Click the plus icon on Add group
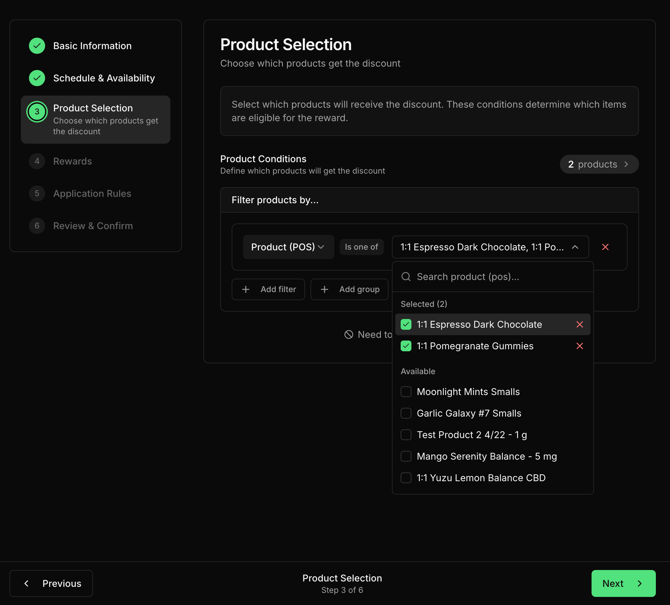 point(324,290)
